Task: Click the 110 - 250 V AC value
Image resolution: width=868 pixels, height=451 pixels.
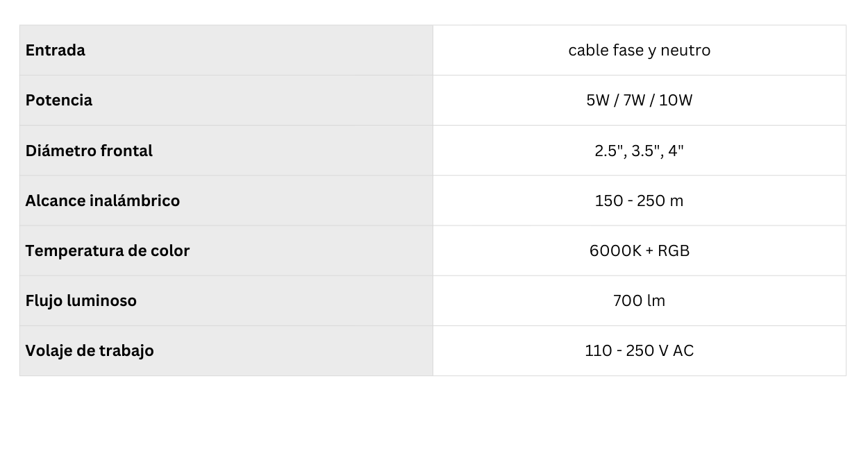Action: point(639,350)
